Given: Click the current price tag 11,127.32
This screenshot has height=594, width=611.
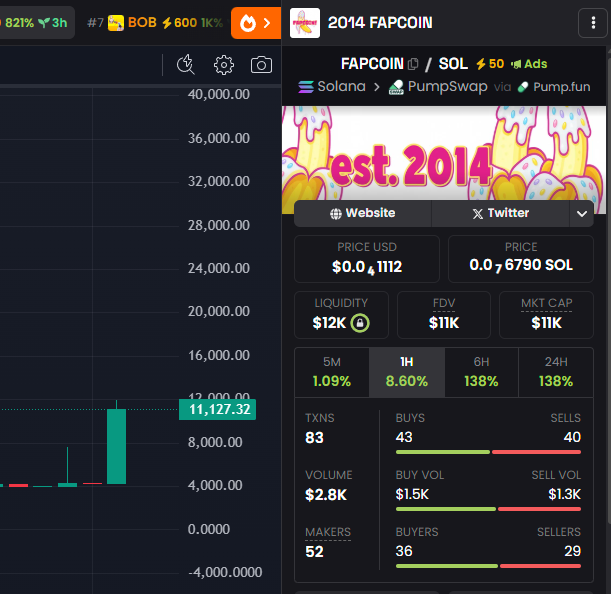Looking at the screenshot, I should [x=217, y=409].
